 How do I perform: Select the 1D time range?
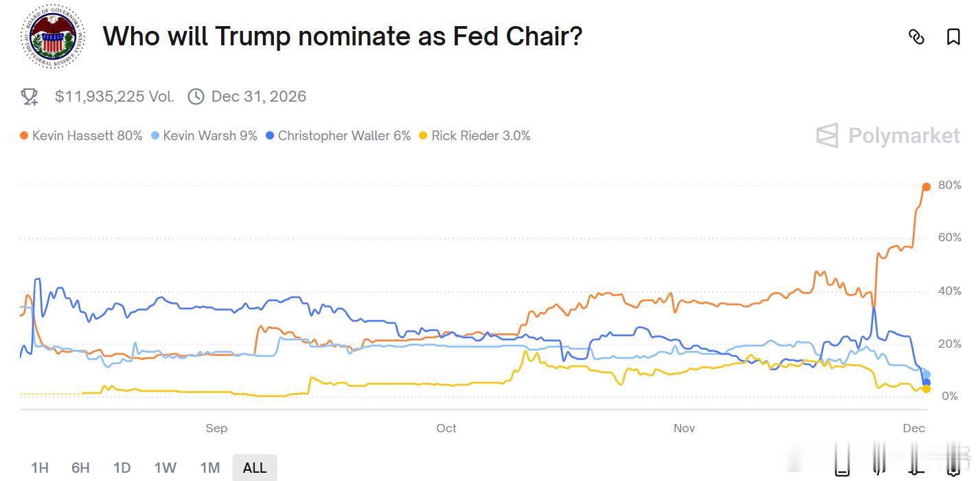[122, 468]
